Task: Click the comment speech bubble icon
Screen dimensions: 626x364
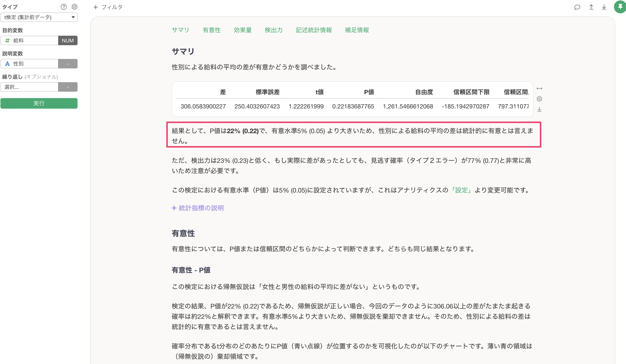Action: (577, 7)
